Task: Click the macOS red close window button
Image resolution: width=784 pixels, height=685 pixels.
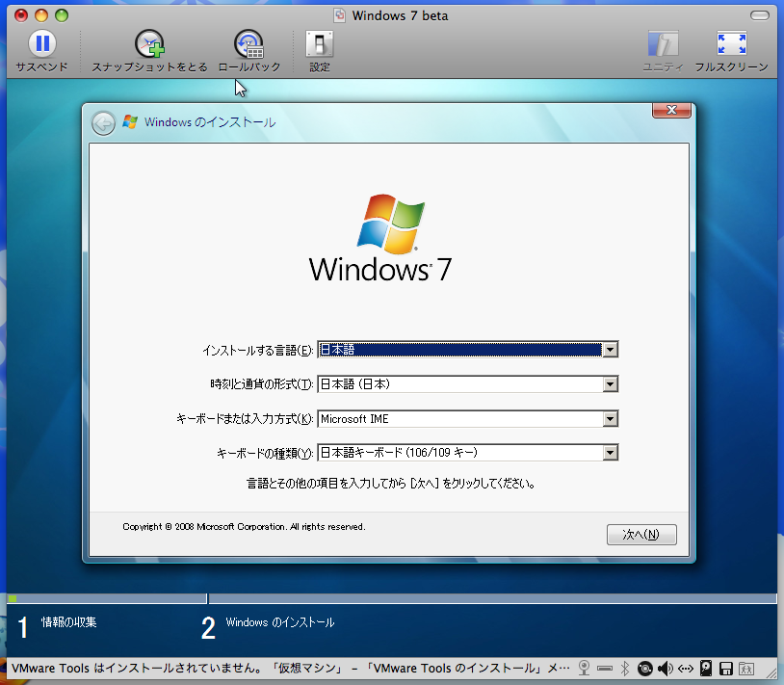Action: [21, 15]
